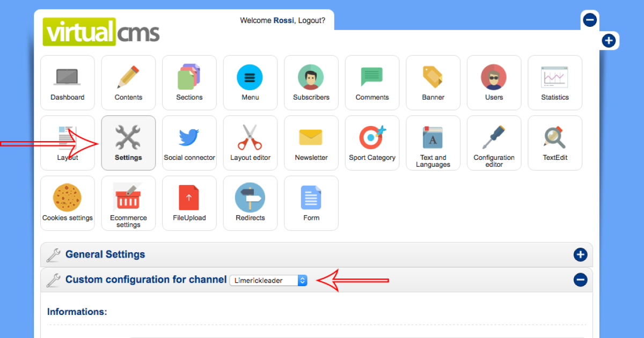This screenshot has width=644, height=338.
Task: Click the top-right plus expand button
Action: (608, 40)
